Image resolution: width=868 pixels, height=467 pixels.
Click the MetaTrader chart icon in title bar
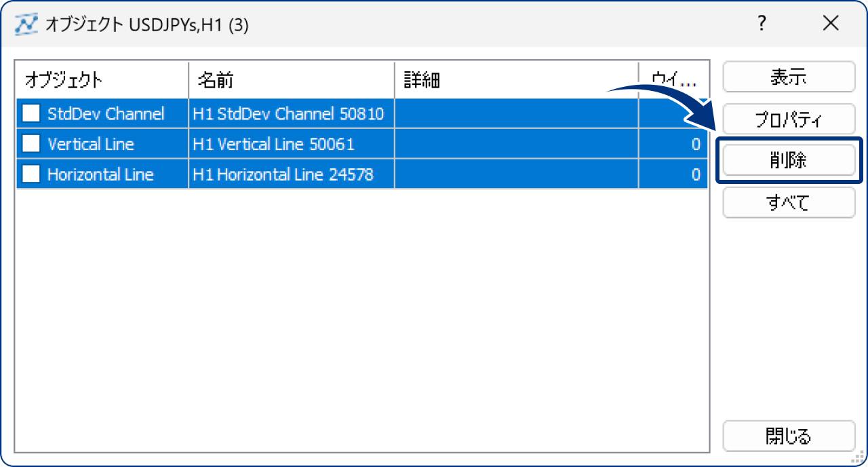(x=26, y=24)
